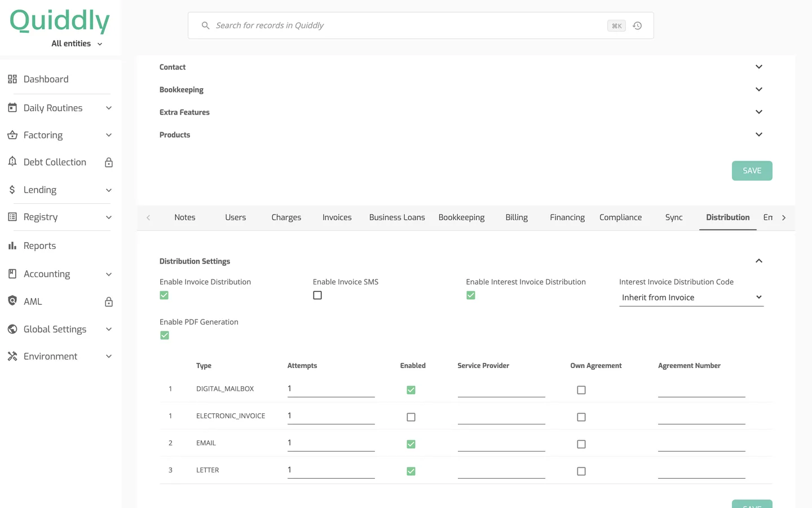Click the upper SAVE button

click(x=752, y=170)
